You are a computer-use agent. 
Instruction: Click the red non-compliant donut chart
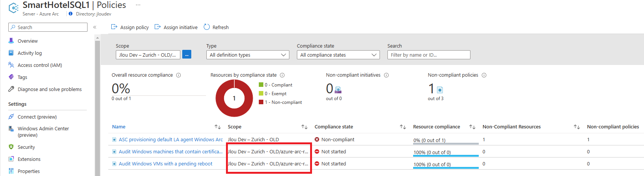[234, 98]
